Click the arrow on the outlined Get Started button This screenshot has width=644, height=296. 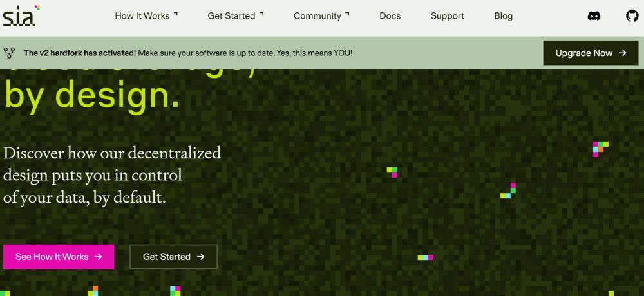(201, 257)
